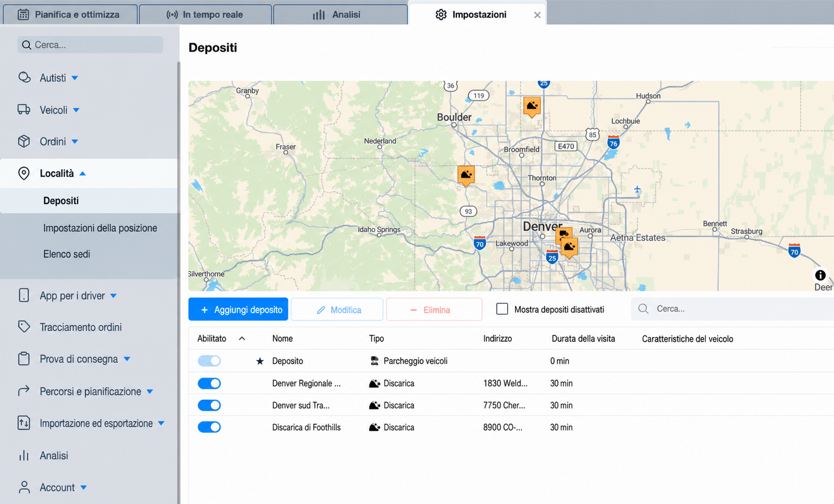The image size is (834, 504).
Task: Click the address 1830 Weld...
Action: click(x=505, y=384)
